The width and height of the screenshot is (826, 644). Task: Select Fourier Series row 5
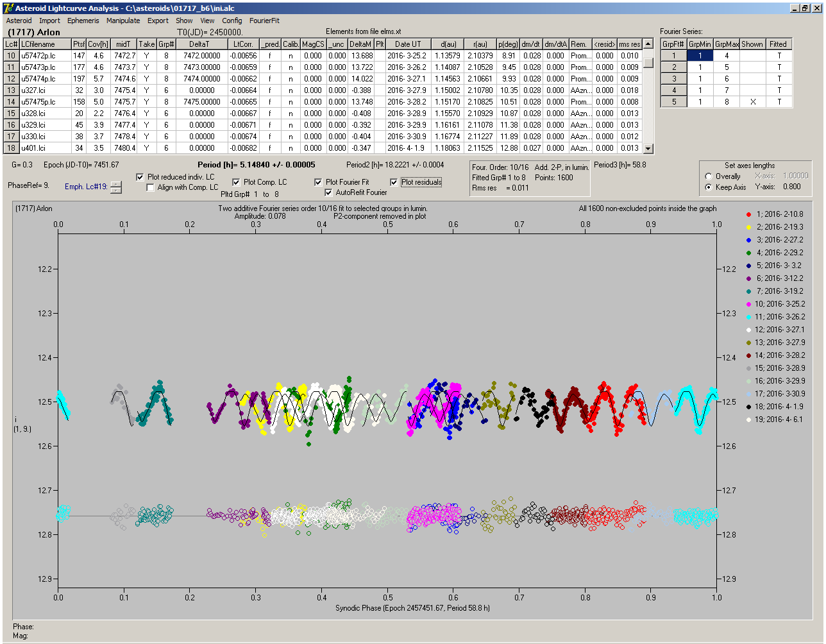click(674, 102)
